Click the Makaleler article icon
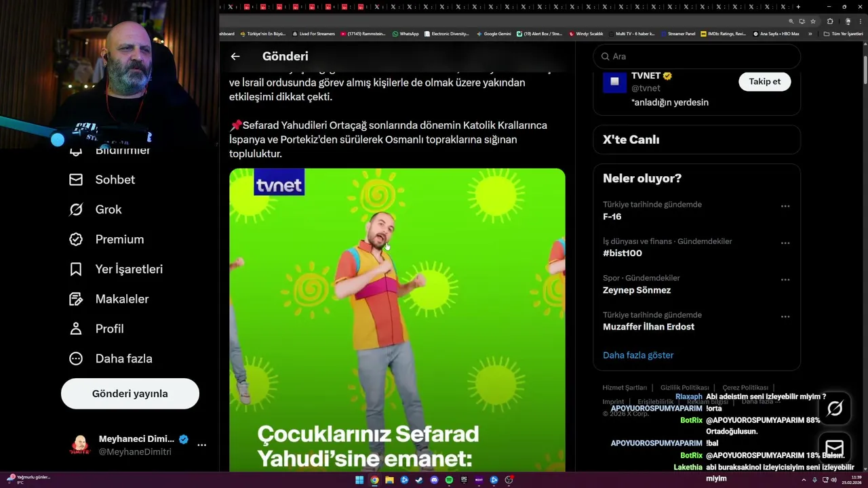 click(x=76, y=299)
